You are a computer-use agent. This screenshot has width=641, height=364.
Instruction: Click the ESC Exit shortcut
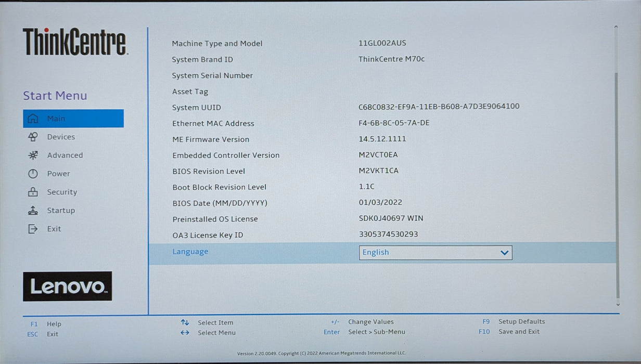coord(43,334)
